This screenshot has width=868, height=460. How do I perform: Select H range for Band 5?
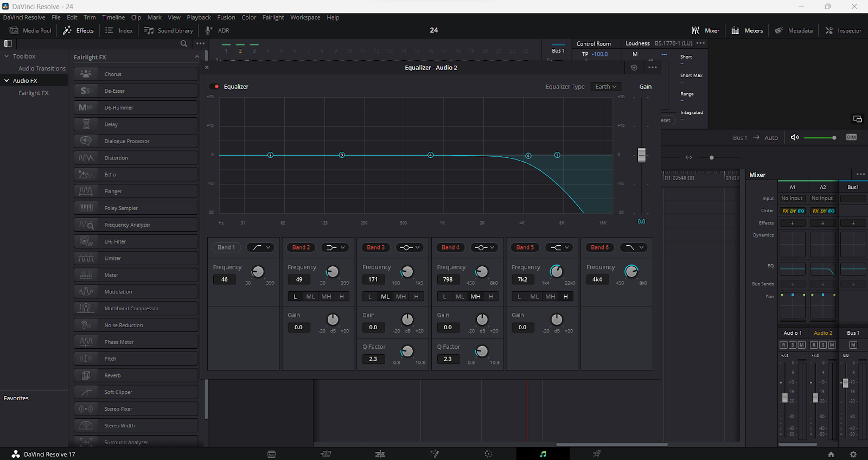[565, 296]
